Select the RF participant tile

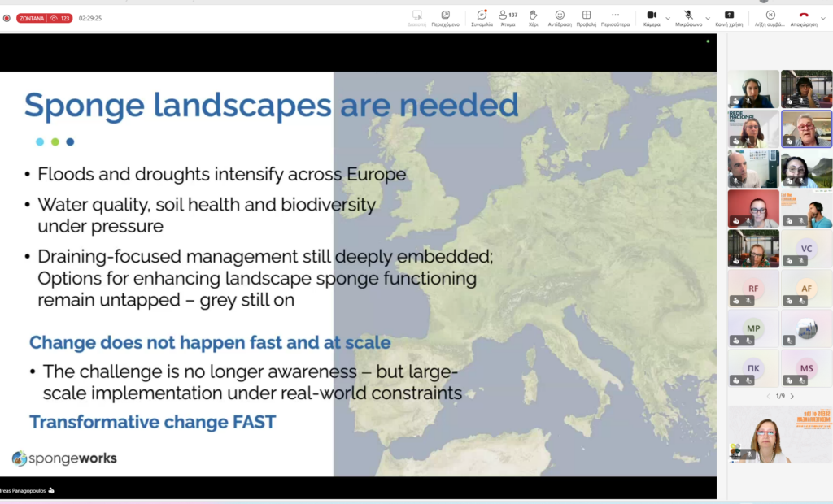(753, 289)
